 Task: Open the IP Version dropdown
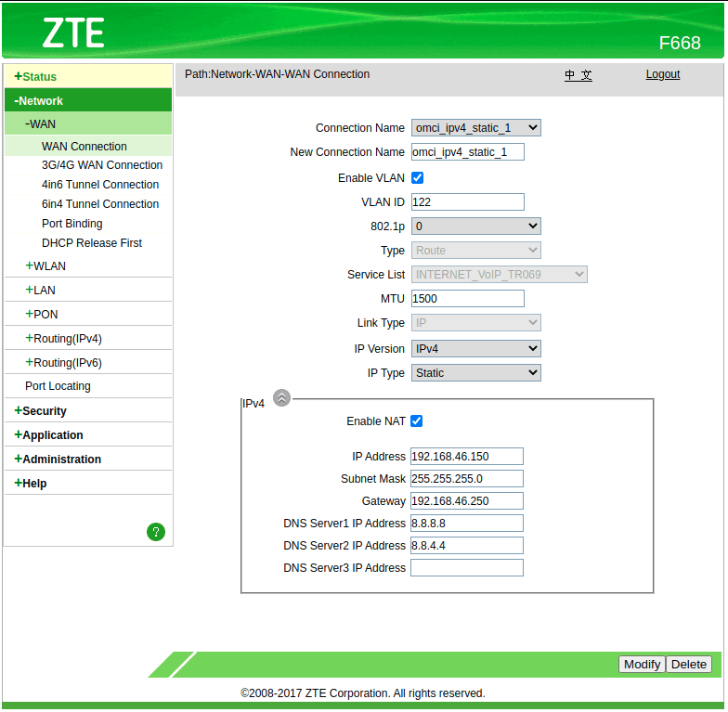475,349
